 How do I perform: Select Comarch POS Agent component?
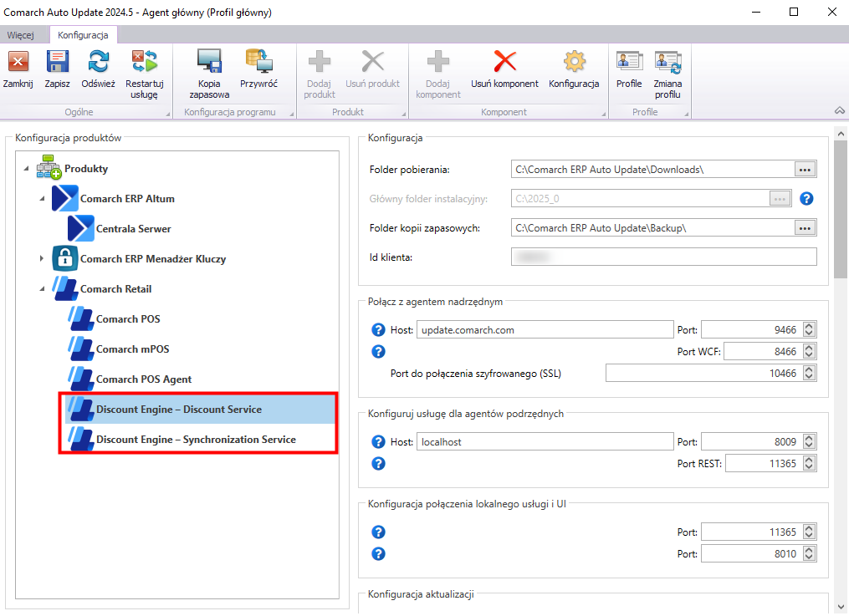[144, 379]
